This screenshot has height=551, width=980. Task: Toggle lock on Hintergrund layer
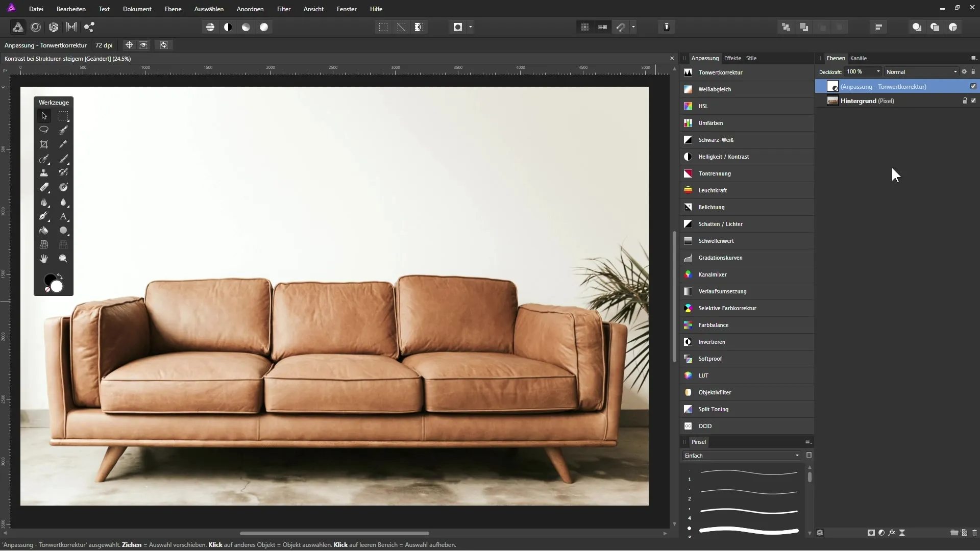[965, 101]
